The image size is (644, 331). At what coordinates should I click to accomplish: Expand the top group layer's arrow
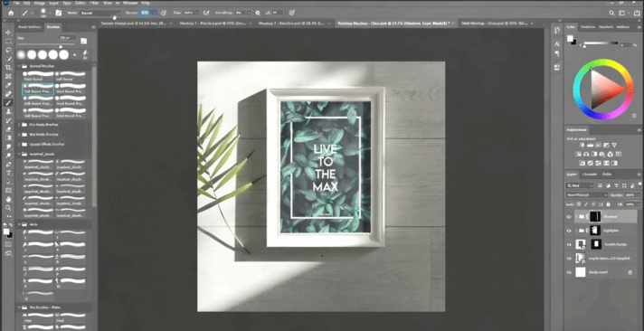pyautogui.click(x=576, y=217)
